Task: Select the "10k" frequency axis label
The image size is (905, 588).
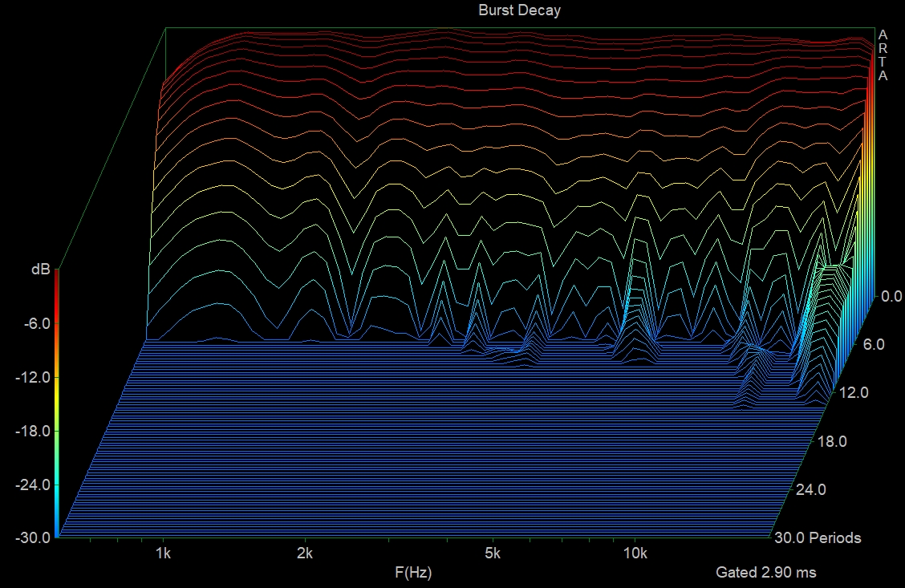Action: tap(635, 554)
